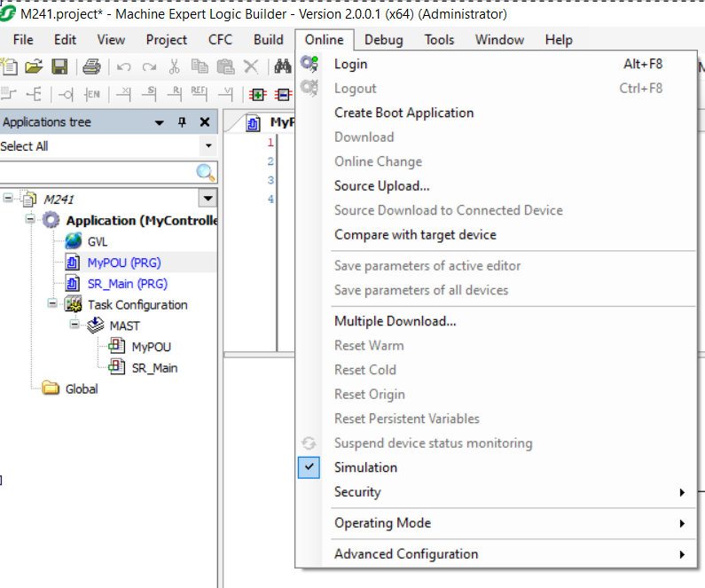Select SR_Main (PRG) in the tree
Screen dimensions: 705x588
pyautogui.click(x=127, y=284)
